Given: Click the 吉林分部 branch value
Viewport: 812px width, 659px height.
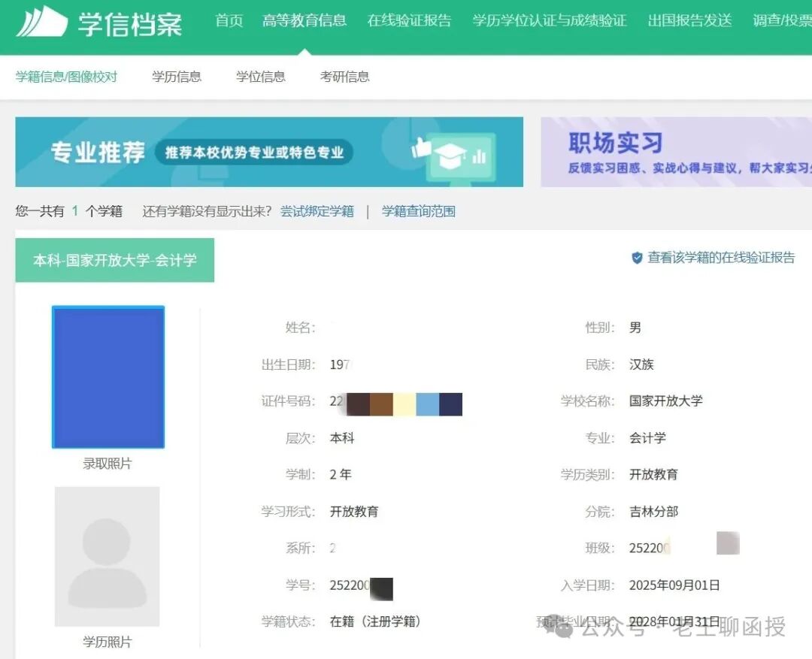Looking at the screenshot, I should (653, 512).
